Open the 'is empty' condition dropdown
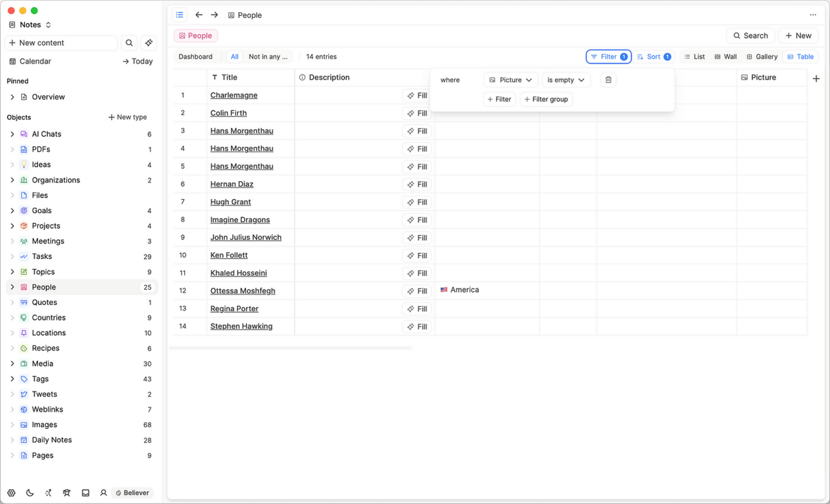 point(566,80)
